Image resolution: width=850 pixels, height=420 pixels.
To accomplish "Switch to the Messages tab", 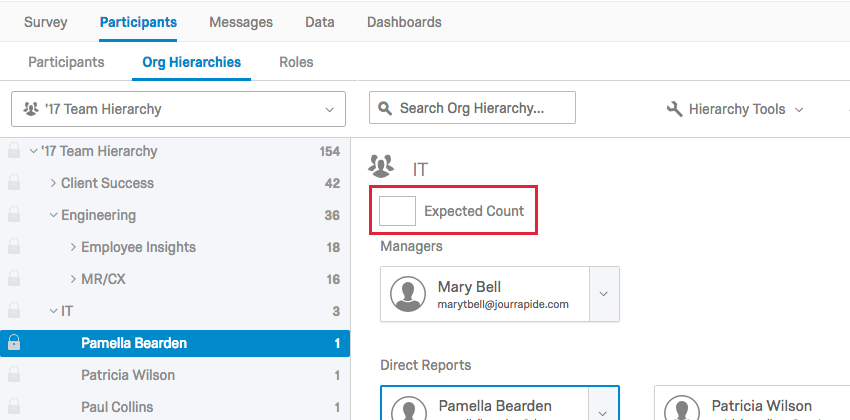I will pyautogui.click(x=239, y=22).
